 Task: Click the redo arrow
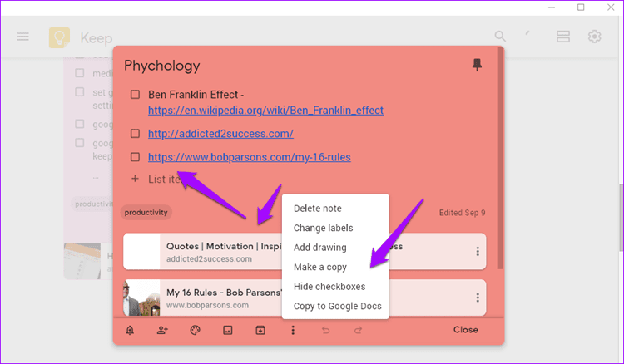(x=358, y=330)
